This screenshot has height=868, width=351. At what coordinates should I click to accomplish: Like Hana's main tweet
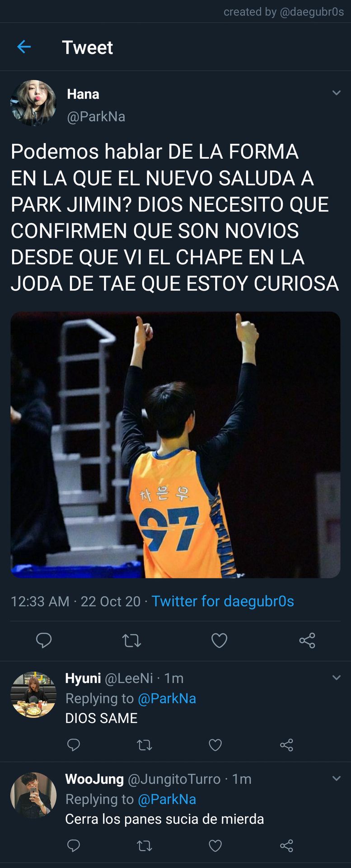[219, 640]
